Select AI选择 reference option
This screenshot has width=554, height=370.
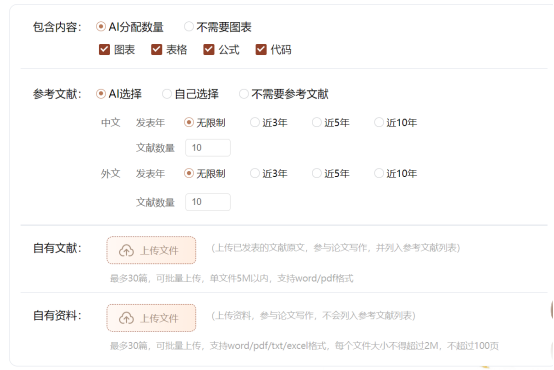(101, 94)
